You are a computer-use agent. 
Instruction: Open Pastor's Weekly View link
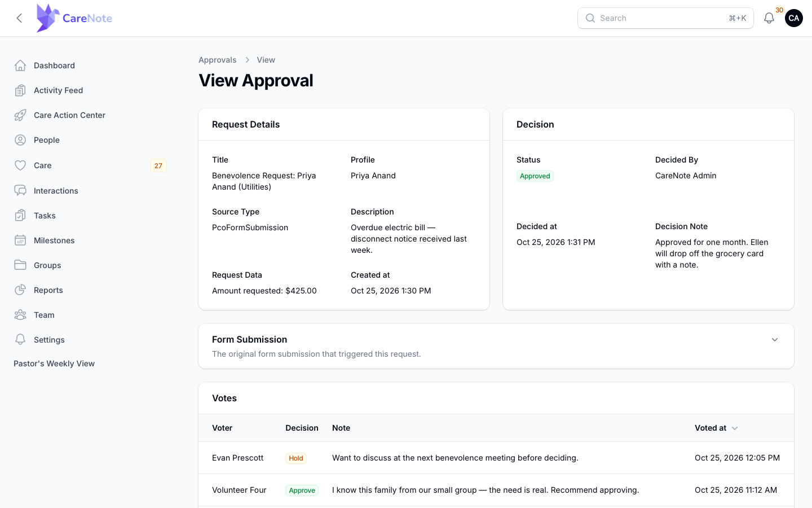[54, 364]
